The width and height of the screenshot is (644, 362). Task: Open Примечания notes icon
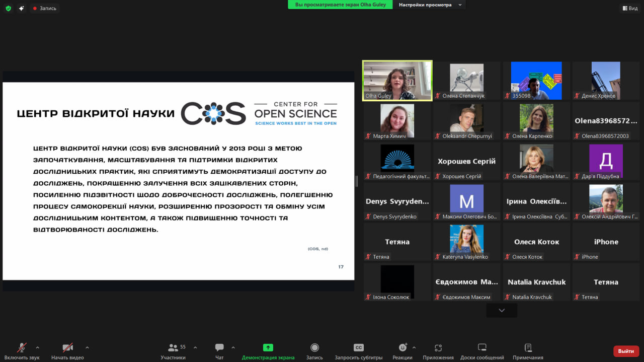click(528, 347)
